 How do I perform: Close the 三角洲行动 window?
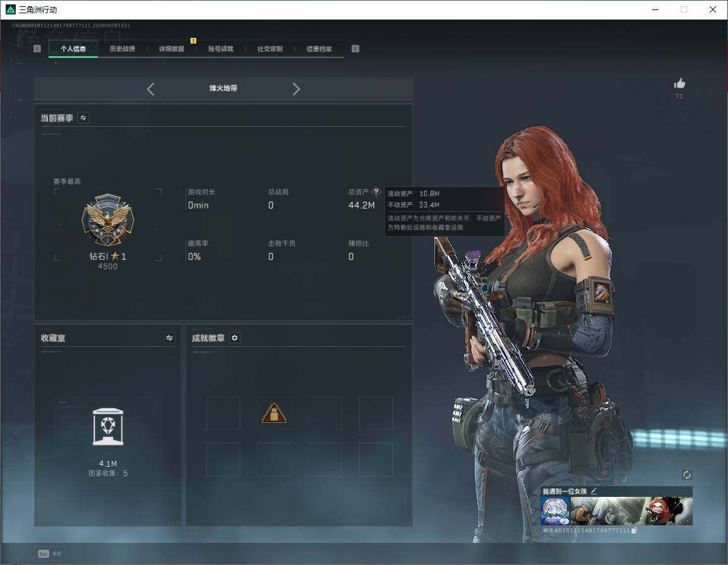(x=713, y=9)
